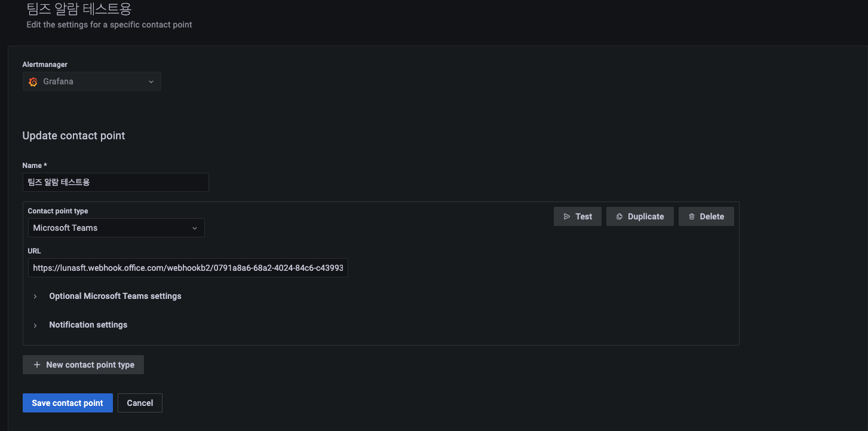Click the play icon on Test button
The height and width of the screenshot is (431, 868).
pos(566,217)
